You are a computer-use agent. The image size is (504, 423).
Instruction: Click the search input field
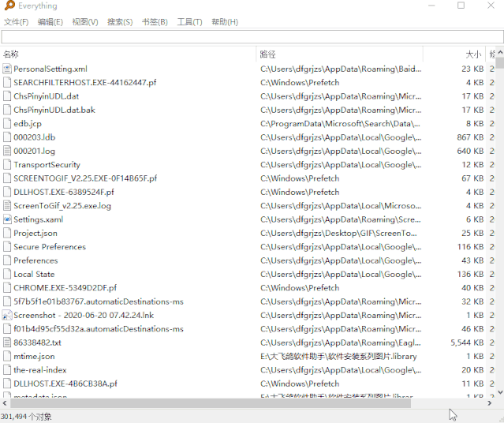coord(252,36)
